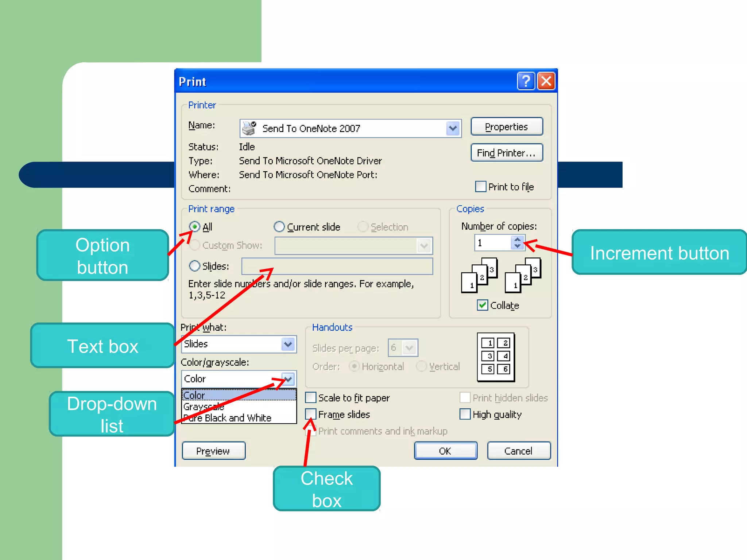The height and width of the screenshot is (560, 747).
Task: Close the Print dialog
Action: [546, 81]
